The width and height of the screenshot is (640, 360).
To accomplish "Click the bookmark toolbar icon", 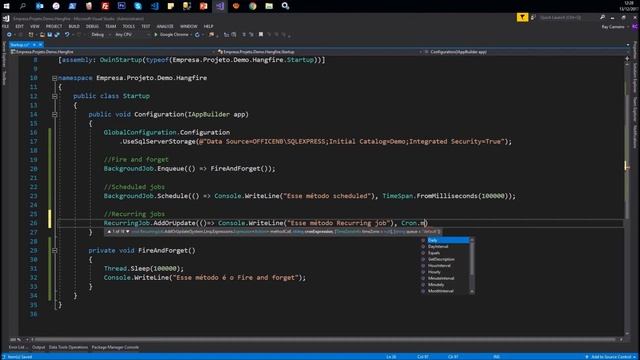I will 261,35.
